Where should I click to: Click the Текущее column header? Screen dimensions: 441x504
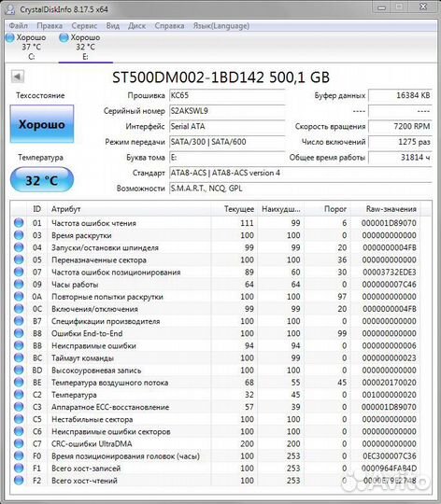pyautogui.click(x=235, y=209)
